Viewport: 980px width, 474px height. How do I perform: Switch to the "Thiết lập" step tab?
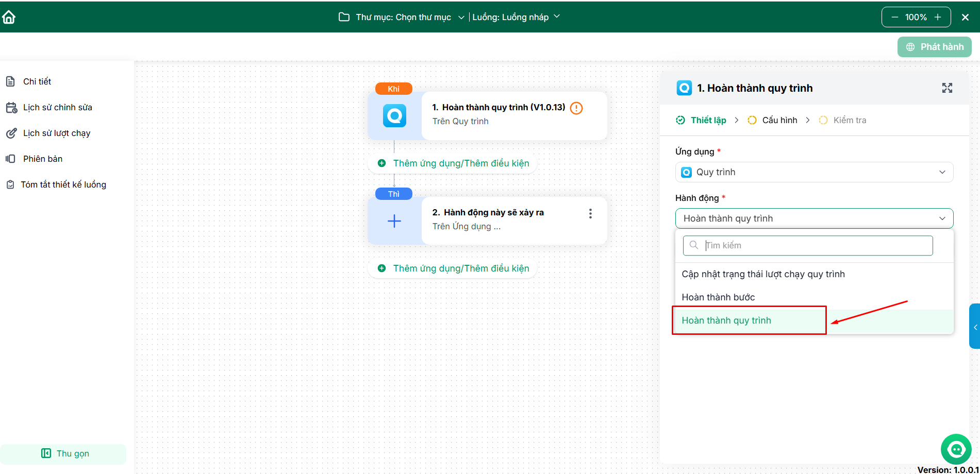[x=701, y=120]
